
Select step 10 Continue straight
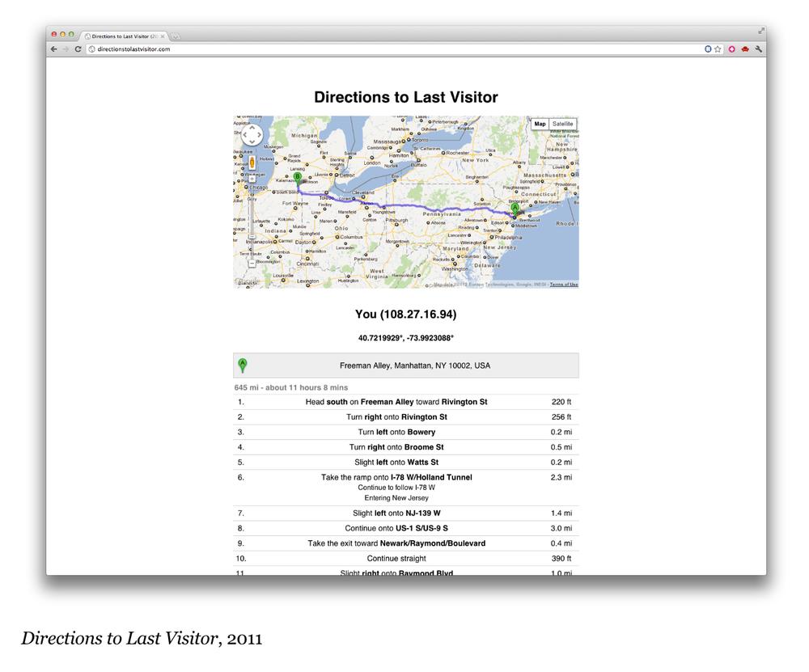point(406,559)
